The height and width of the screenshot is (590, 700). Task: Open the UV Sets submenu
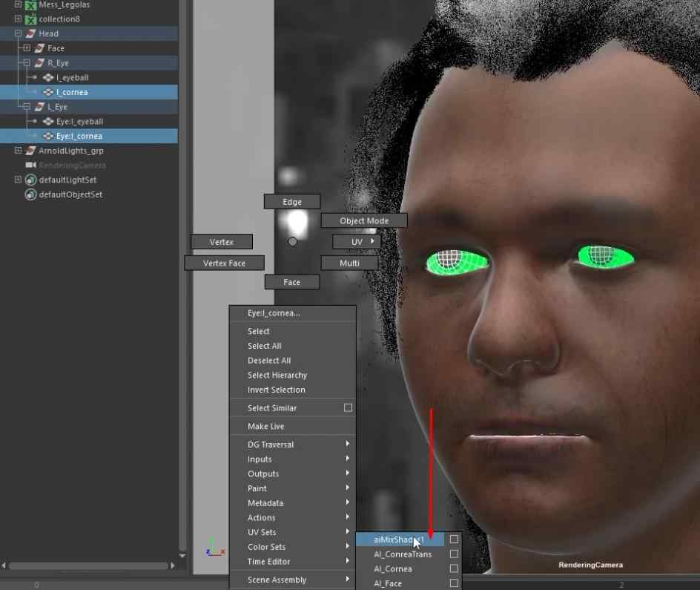[293, 532]
